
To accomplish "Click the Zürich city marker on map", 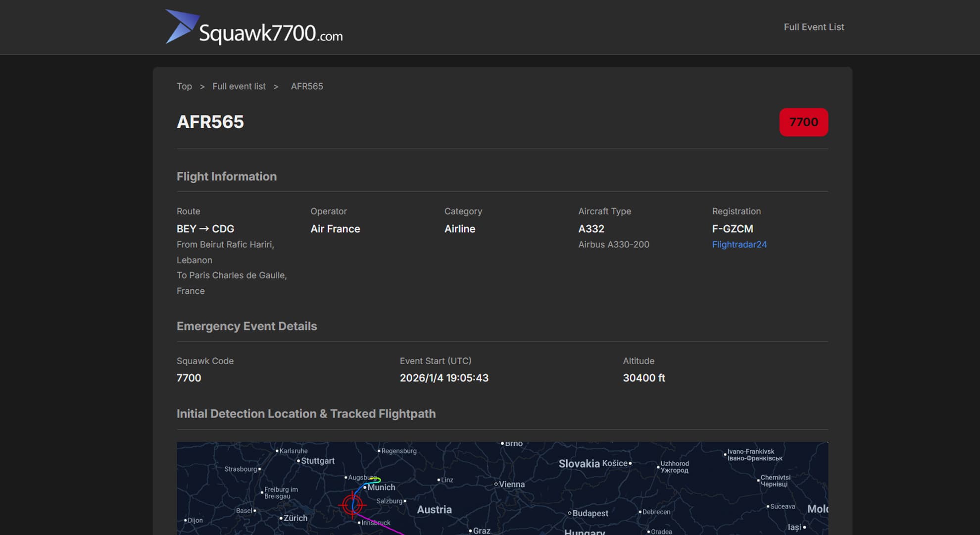I will tap(281, 518).
